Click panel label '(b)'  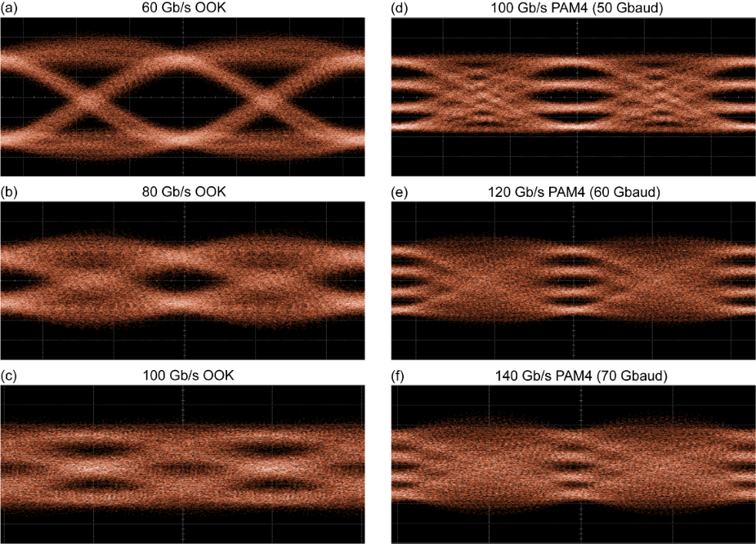coord(9,192)
